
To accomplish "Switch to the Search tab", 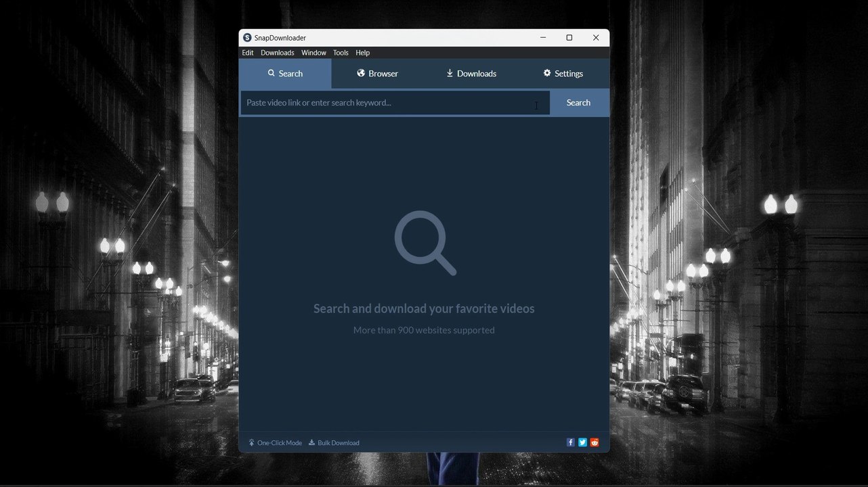I will [285, 74].
